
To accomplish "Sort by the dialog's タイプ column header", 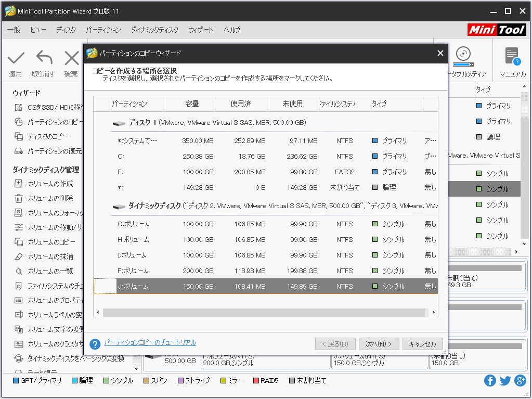I will [397, 104].
